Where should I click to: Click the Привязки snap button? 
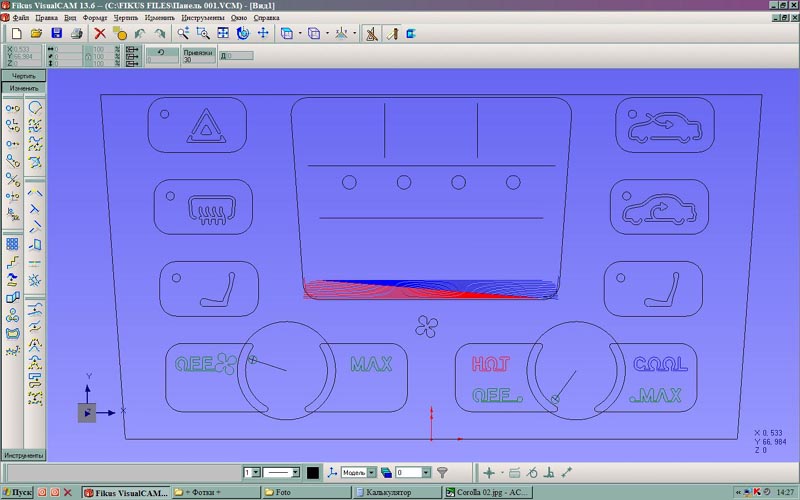click(x=198, y=55)
